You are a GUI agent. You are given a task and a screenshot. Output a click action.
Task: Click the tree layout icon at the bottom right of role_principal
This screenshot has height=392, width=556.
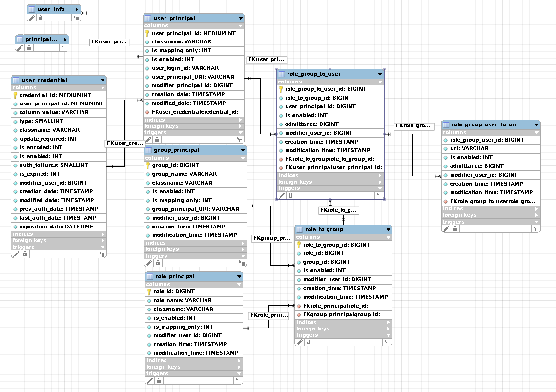(239, 380)
